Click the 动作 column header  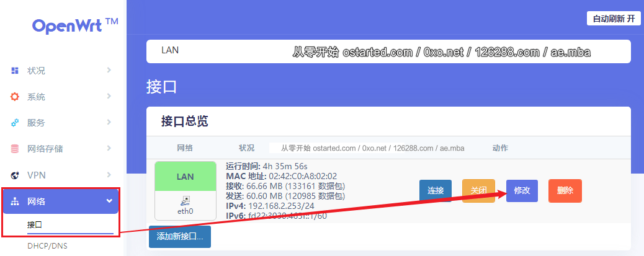pyautogui.click(x=500, y=148)
